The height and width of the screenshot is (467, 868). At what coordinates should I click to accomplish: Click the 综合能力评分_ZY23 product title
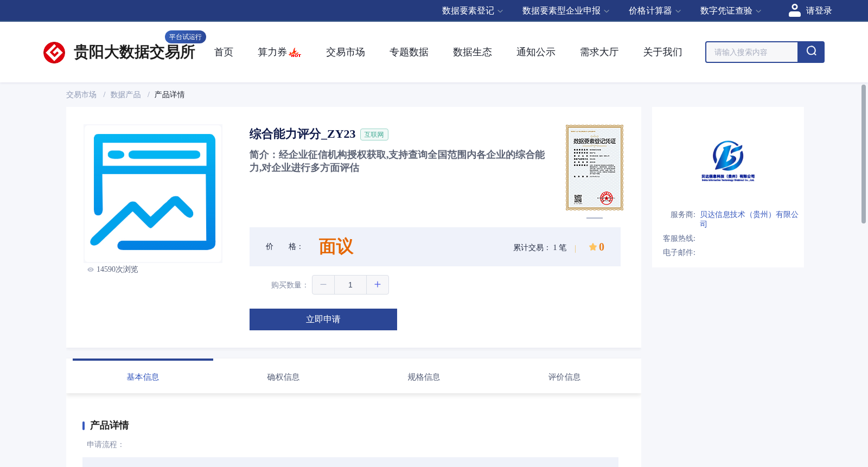click(x=302, y=134)
